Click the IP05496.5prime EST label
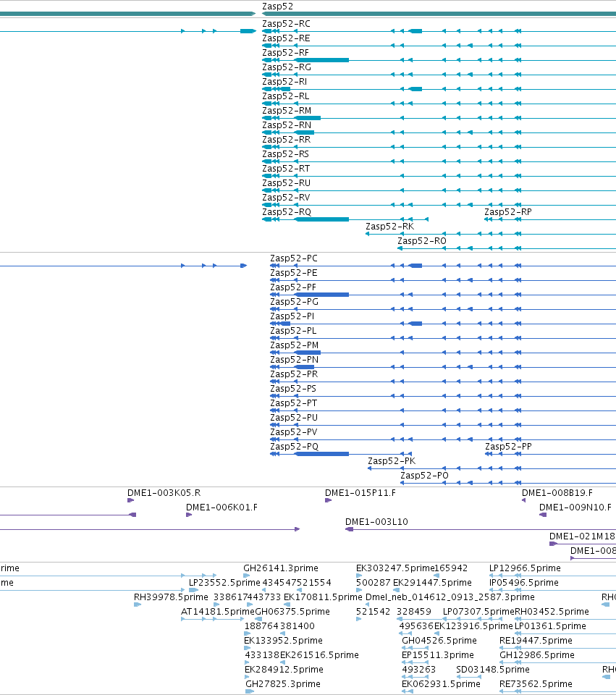Viewport: 616px width, 695px height. [x=524, y=583]
